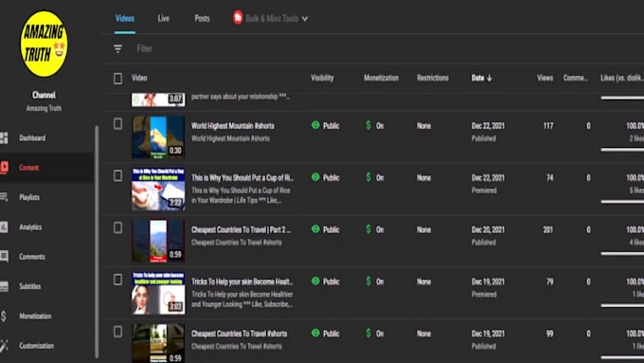The image size is (644, 363).
Task: Switch to the Live tab
Action: point(164,18)
